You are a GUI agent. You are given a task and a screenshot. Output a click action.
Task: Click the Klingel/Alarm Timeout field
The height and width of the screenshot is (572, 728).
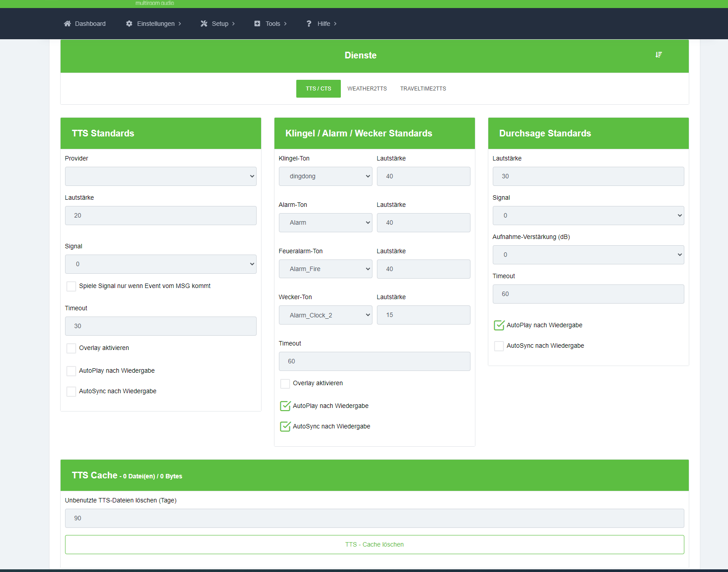[x=375, y=361]
